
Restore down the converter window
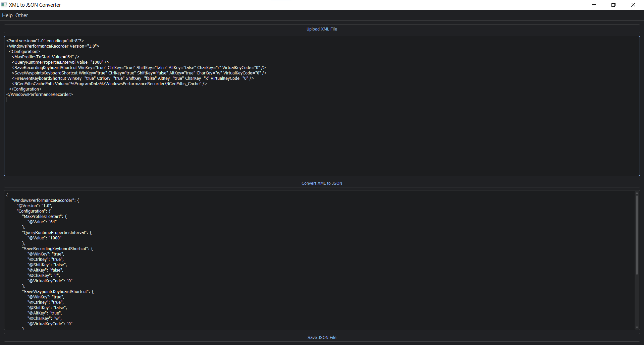coord(613,5)
